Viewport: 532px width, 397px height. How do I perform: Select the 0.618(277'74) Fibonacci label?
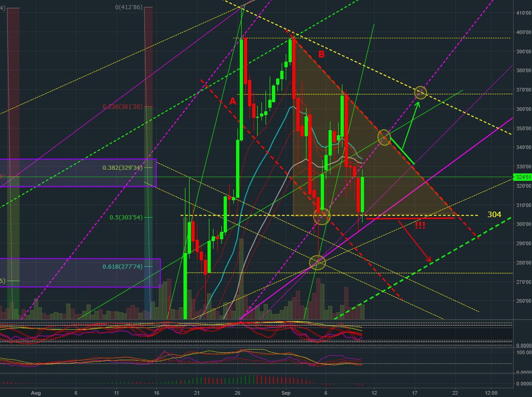click(122, 267)
